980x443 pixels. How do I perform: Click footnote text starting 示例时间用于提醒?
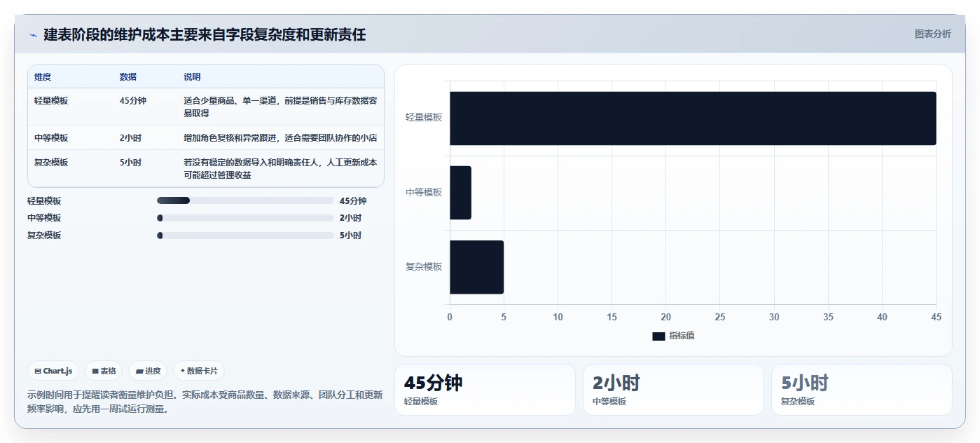click(x=205, y=402)
